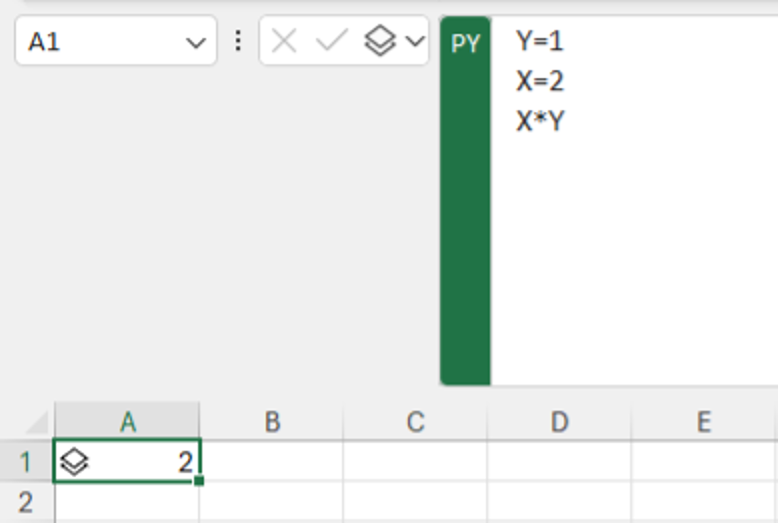Click the A1 Name Box field
This screenshot has width=778, height=524.
coord(116,41)
